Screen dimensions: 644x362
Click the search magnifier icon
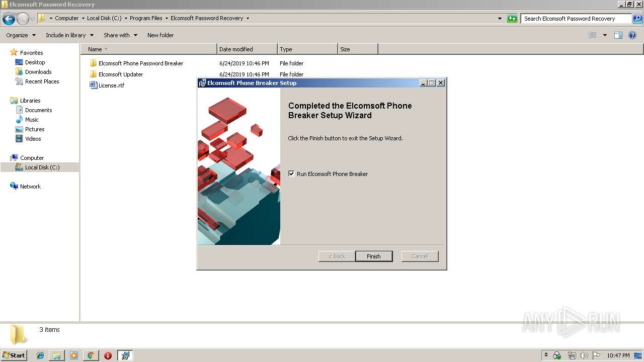tap(637, 19)
